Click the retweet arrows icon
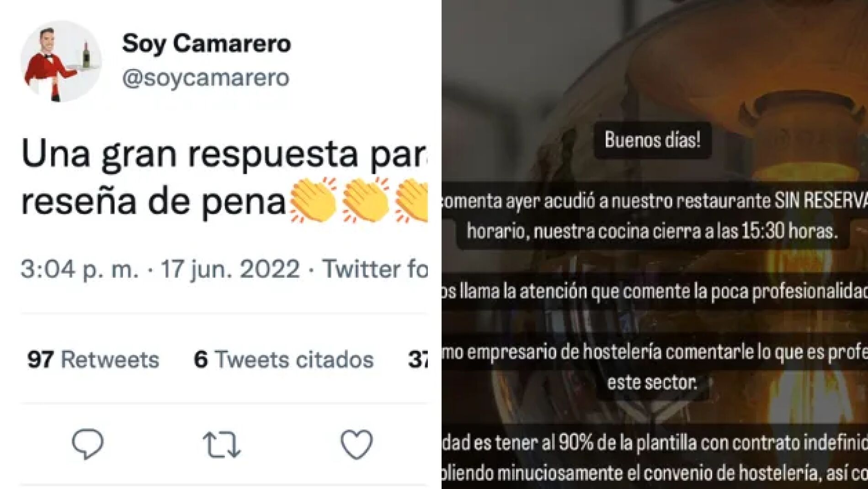This screenshot has width=868, height=489. pos(222,444)
